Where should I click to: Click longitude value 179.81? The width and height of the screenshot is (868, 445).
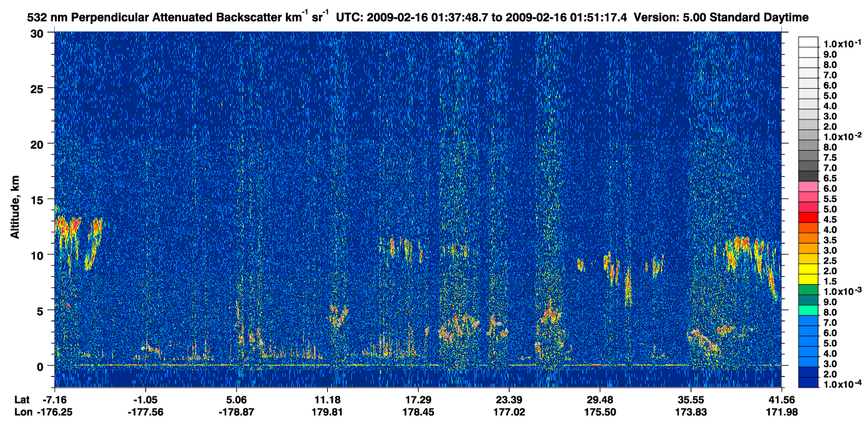(327, 412)
